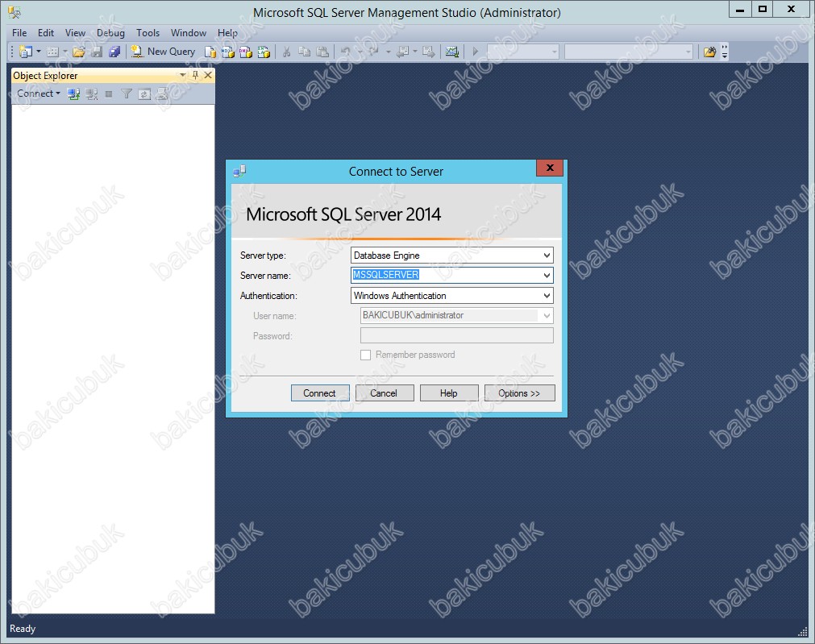815x644 pixels.
Task: Close the Object Explorer panel
Action: click(x=208, y=76)
